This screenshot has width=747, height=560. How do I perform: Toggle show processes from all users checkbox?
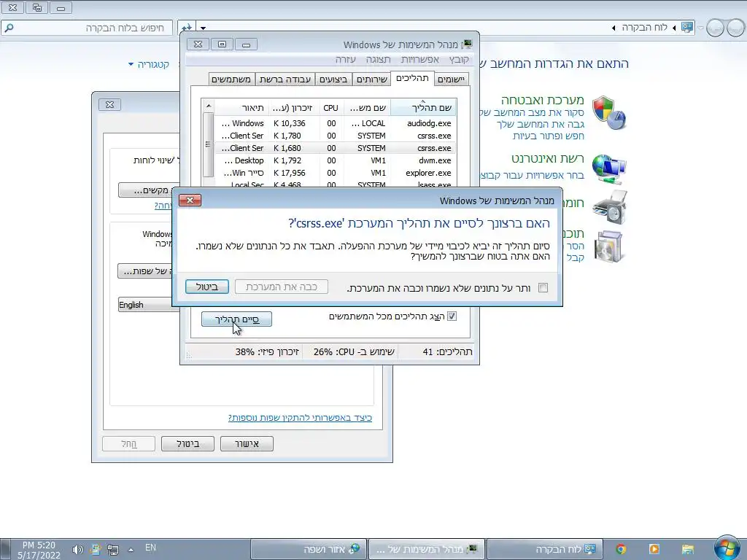click(452, 316)
